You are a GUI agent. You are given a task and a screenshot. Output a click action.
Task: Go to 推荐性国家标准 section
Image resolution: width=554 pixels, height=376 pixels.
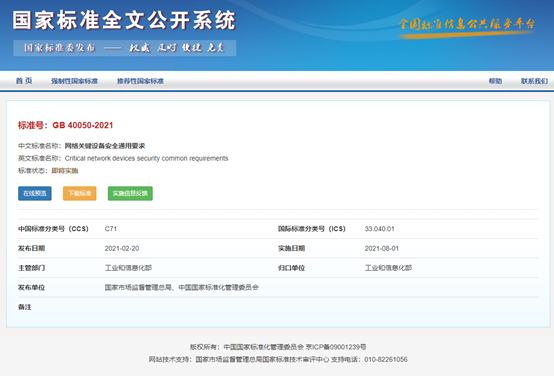click(x=140, y=81)
